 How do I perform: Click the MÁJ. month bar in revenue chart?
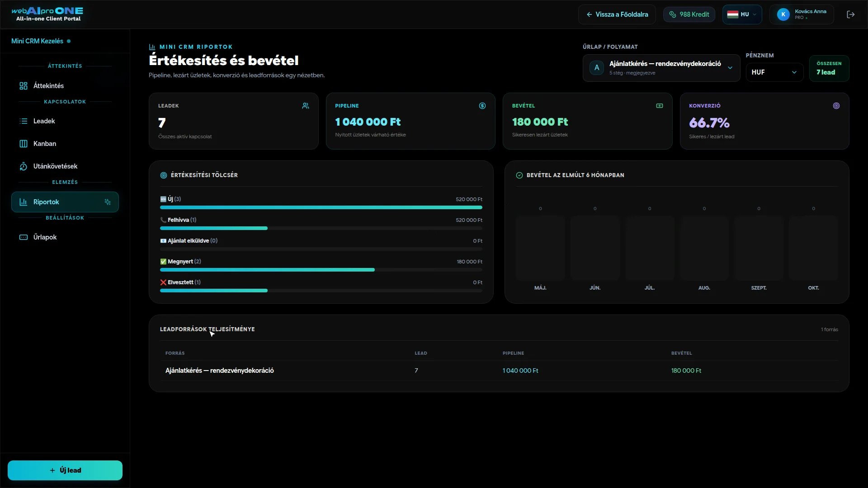click(540, 248)
